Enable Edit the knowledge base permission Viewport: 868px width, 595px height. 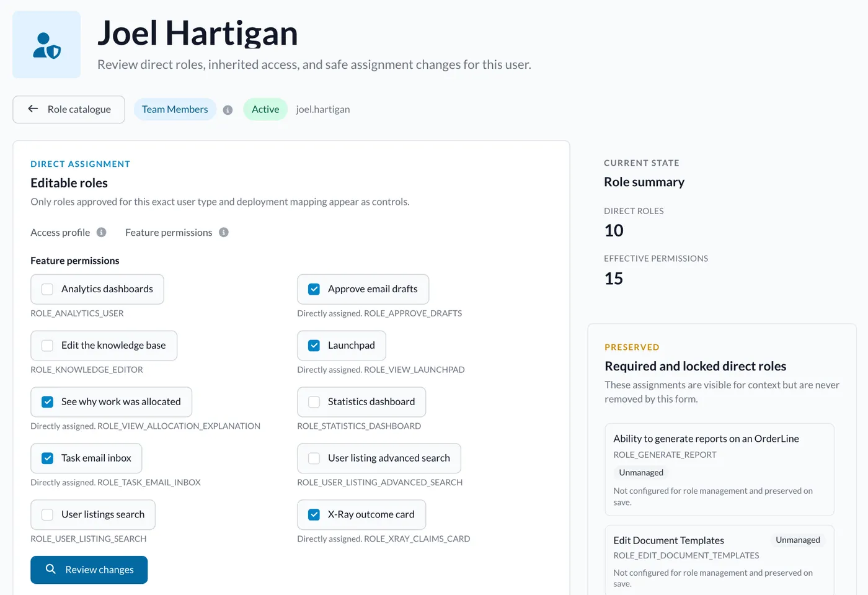tap(47, 346)
